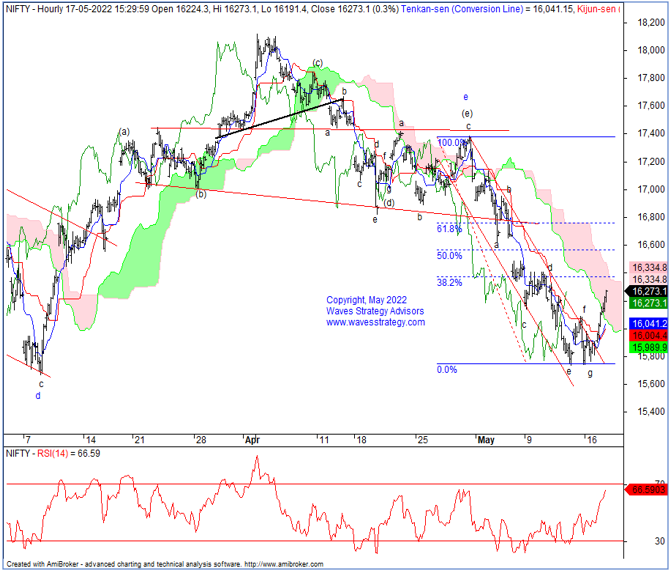Screen dimensions: 672x572
Task: Click the 15,600 price axis label
Action: click(651, 384)
